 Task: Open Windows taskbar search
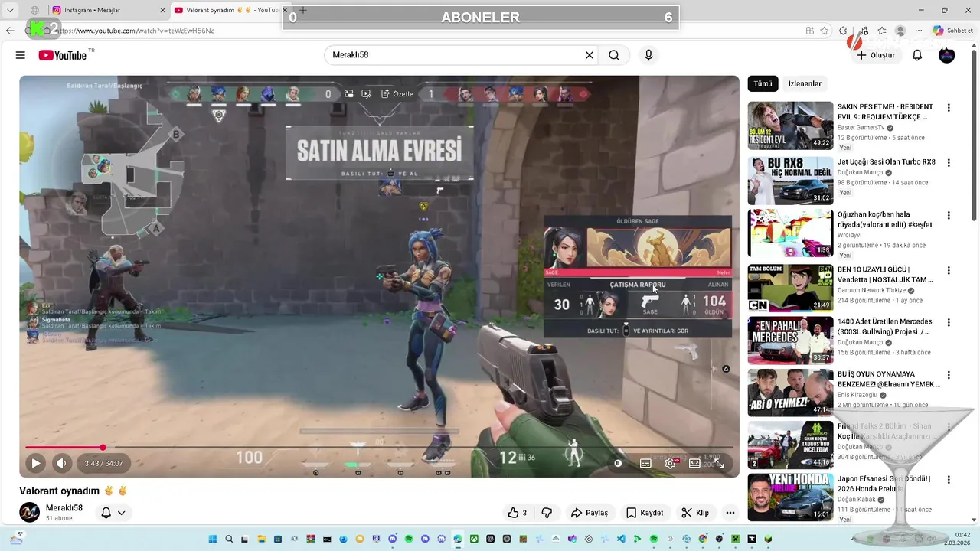click(229, 539)
